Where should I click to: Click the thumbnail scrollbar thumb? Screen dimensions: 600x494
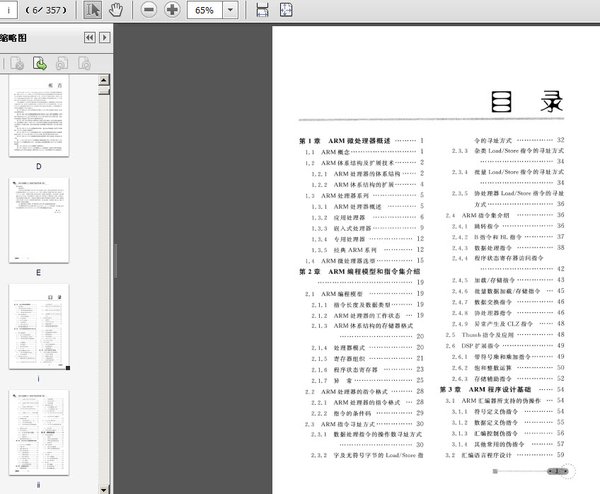click(104, 91)
